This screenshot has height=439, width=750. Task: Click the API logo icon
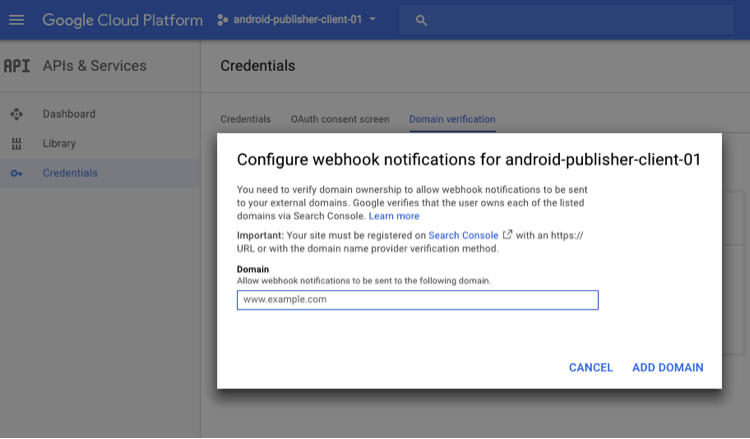tap(17, 66)
